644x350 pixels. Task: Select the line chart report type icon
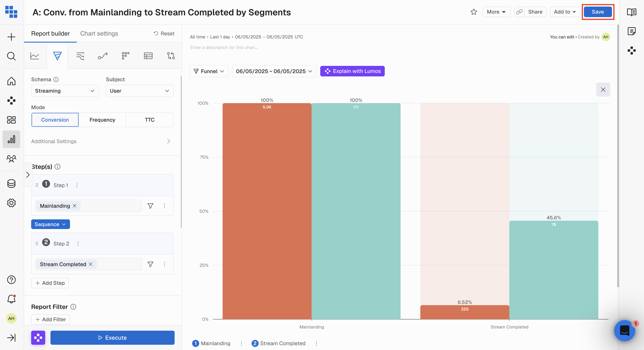pyautogui.click(x=34, y=56)
